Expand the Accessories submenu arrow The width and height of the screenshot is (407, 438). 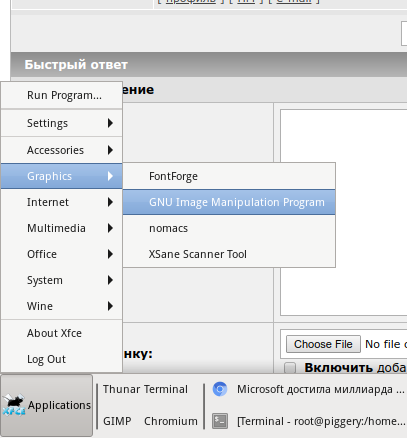click(110, 150)
